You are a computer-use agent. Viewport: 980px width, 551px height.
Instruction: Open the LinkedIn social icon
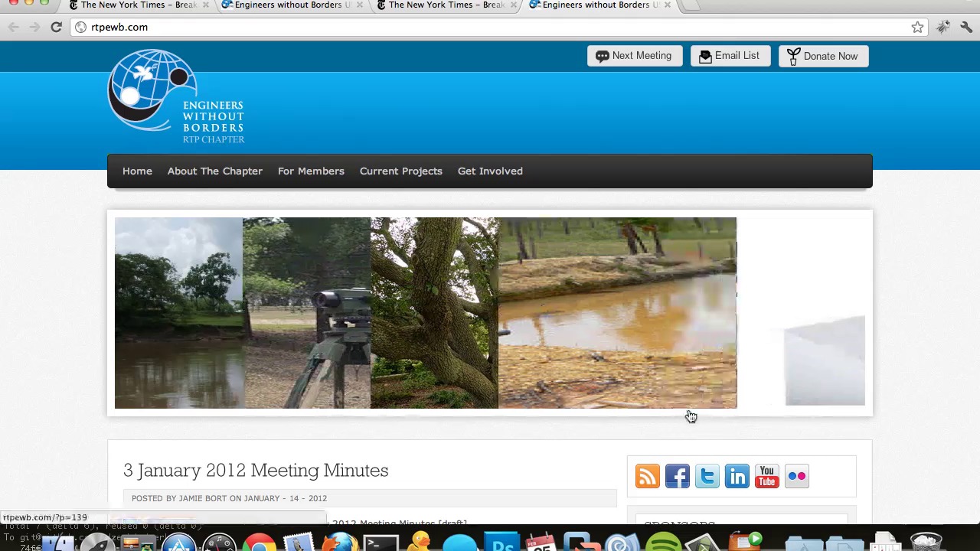tap(737, 476)
